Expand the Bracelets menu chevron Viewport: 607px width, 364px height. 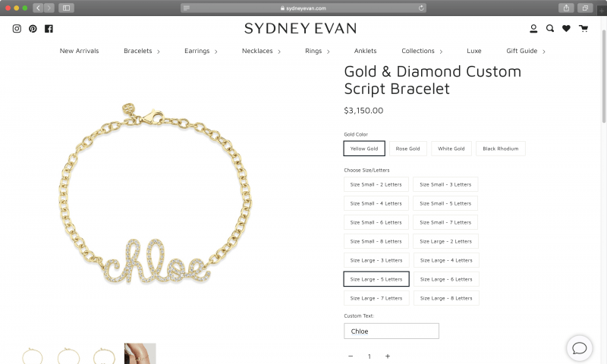coord(159,52)
